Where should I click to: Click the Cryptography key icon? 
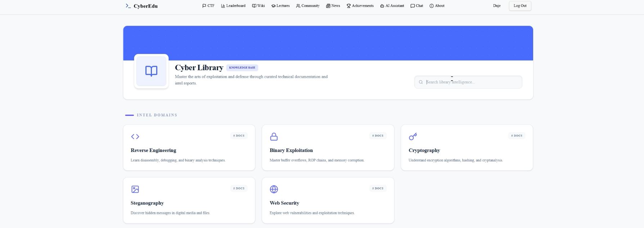click(413, 137)
